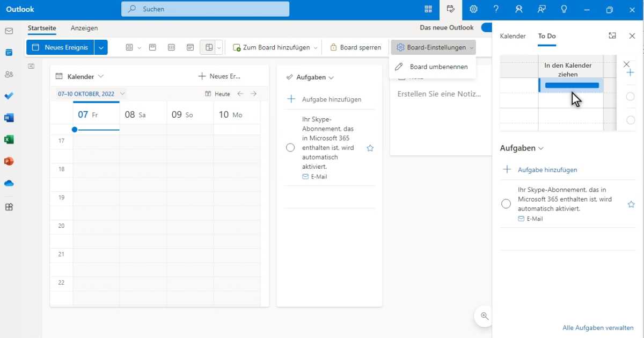Launch Excel from the sidebar

tap(9, 139)
